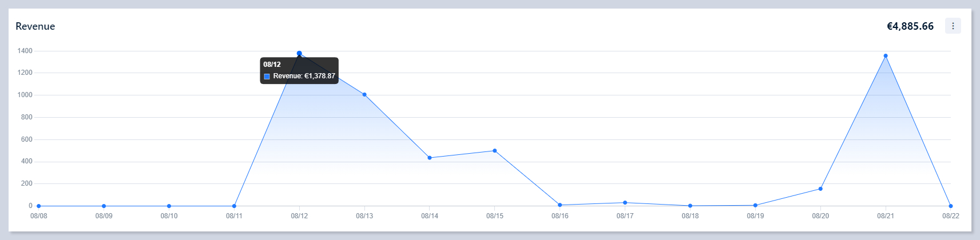
Task: Click the 08/16 data point
Action: [x=560, y=205]
